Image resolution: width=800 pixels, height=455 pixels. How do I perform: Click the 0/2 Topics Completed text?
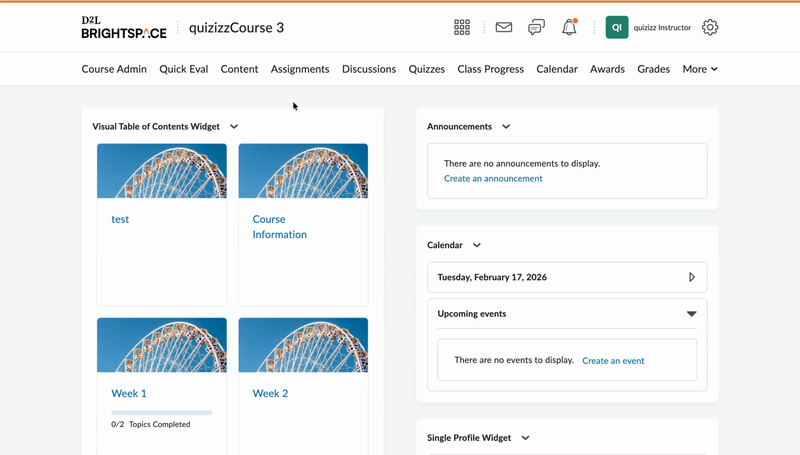coord(151,424)
